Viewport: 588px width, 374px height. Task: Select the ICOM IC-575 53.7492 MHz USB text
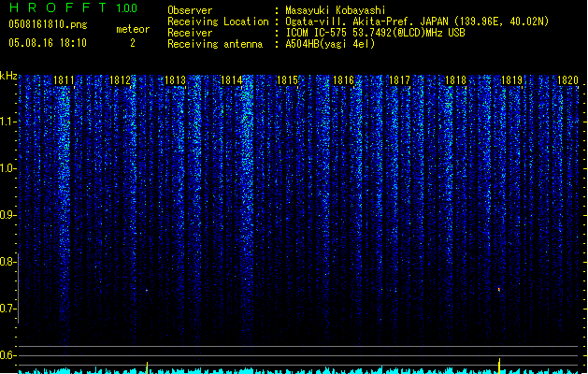click(x=375, y=33)
